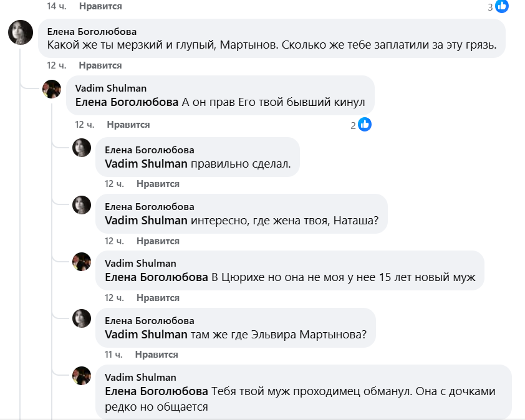Open Vadim Shulman's avatar next to his first reply
This screenshot has width=525, height=420.
[52, 88]
